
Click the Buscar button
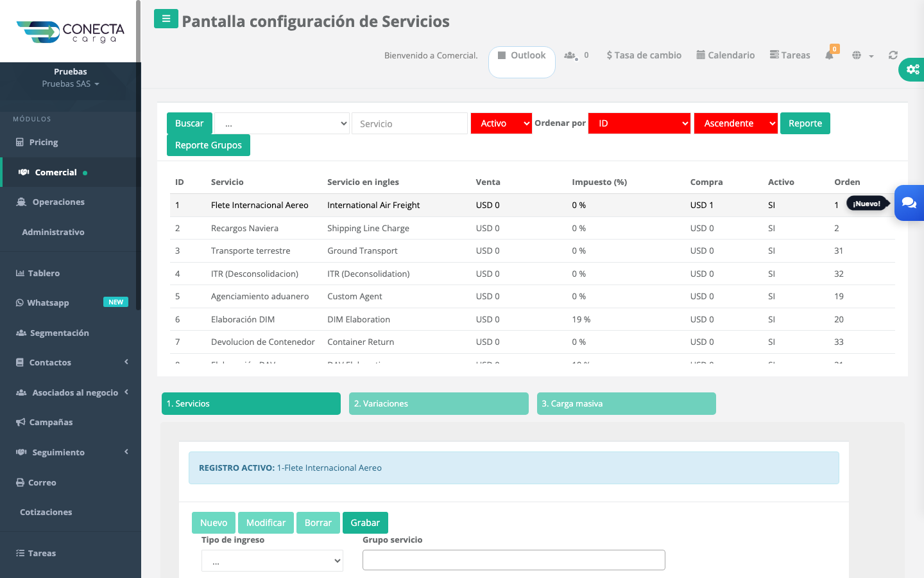click(x=189, y=123)
